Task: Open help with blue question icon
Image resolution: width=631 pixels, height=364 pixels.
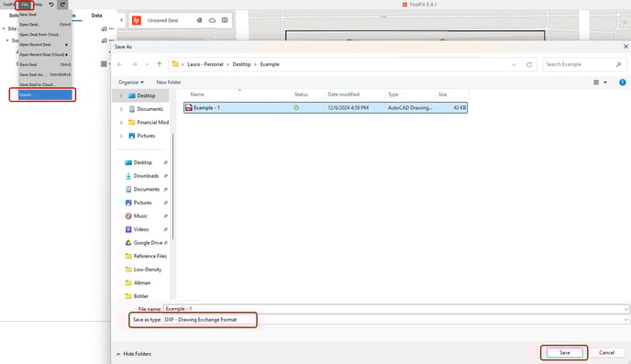Action: [622, 83]
